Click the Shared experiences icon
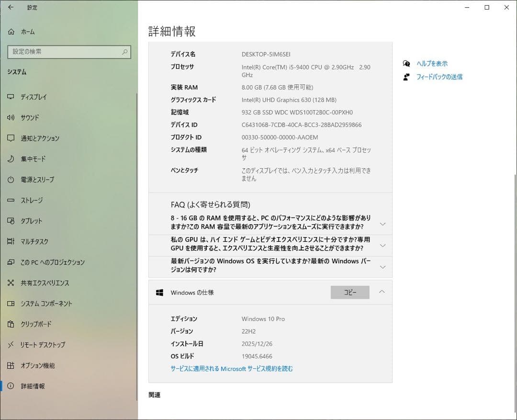517x420 pixels. [x=11, y=283]
